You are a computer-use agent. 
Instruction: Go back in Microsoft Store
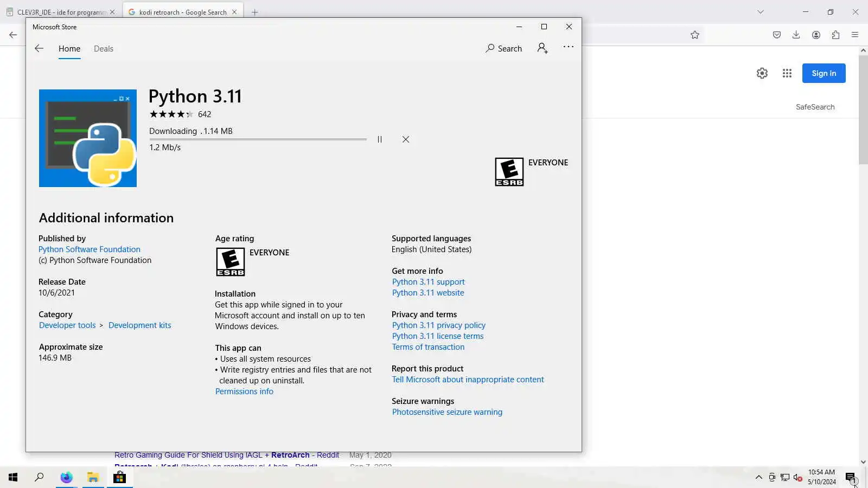click(x=39, y=48)
